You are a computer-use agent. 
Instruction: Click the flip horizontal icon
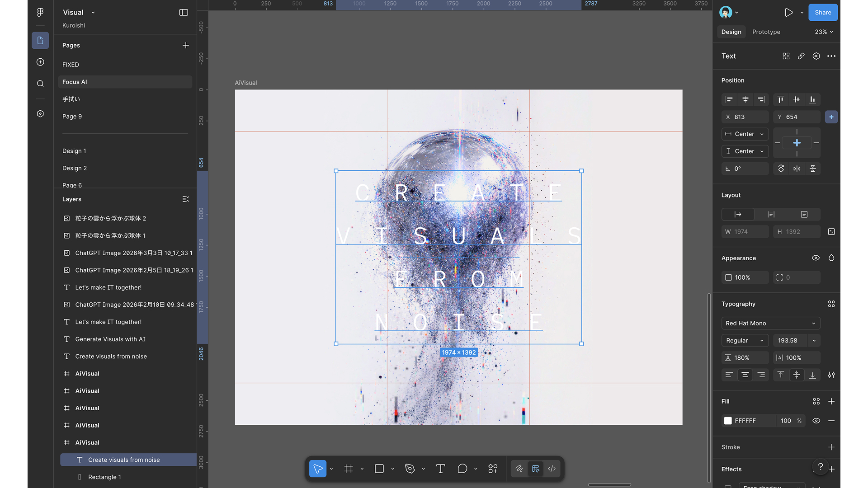797,169
